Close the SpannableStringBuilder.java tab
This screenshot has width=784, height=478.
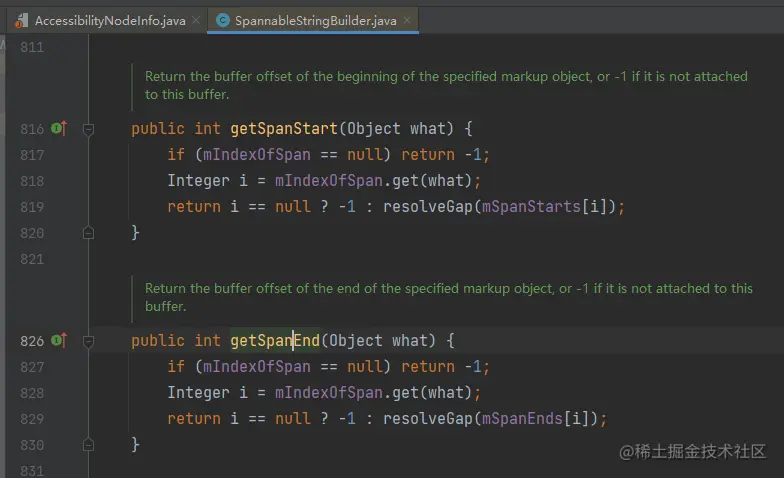408,20
